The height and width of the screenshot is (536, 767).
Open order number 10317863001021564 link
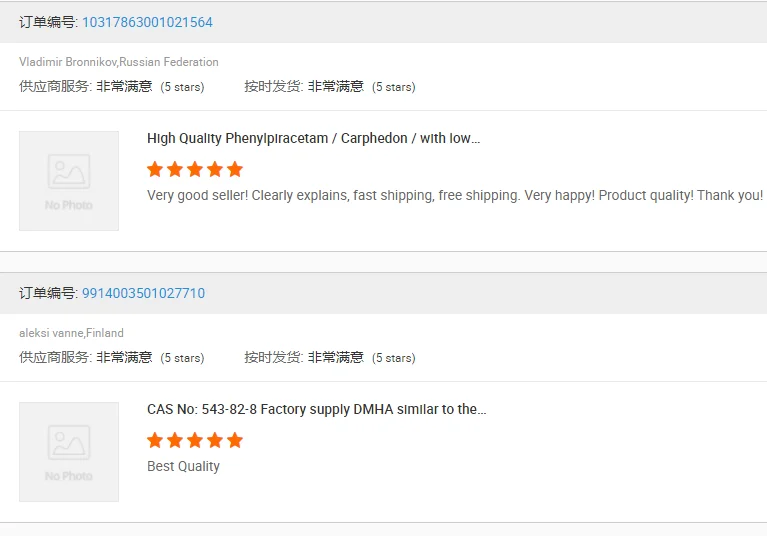click(x=147, y=22)
